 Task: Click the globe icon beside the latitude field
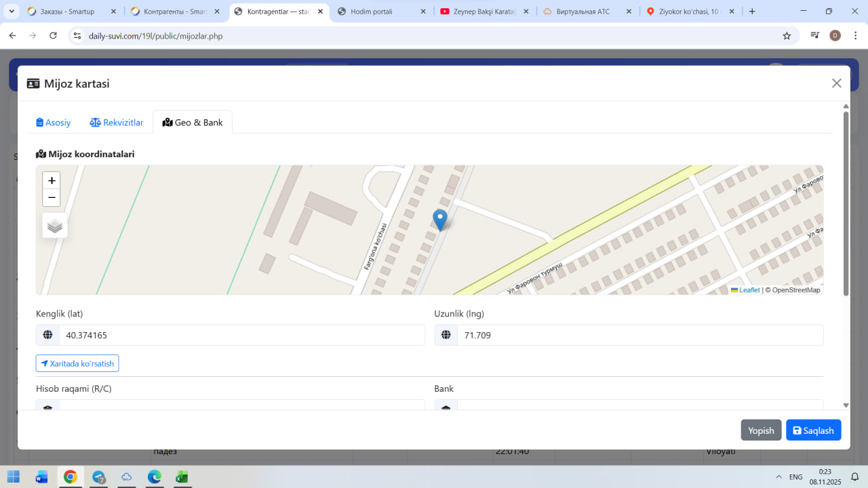click(47, 335)
